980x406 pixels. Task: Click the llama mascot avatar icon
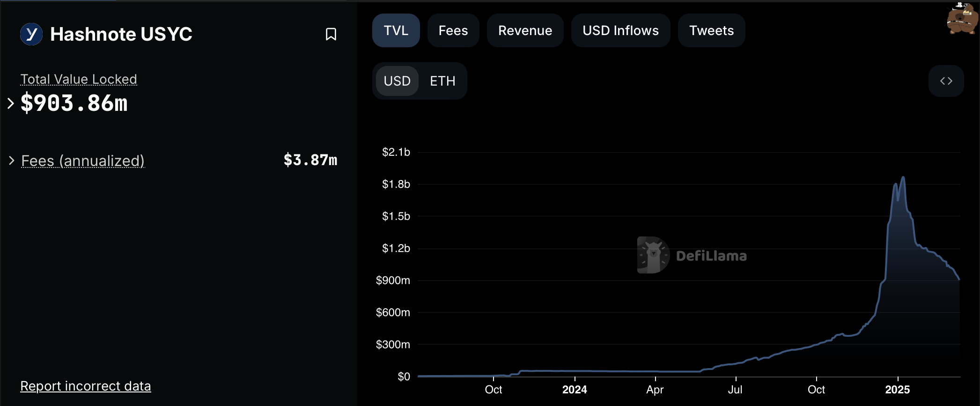[962, 19]
